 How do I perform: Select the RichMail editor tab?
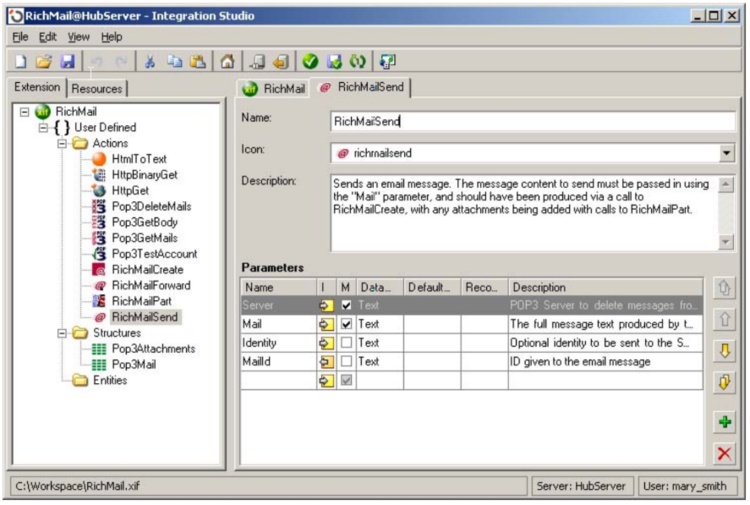pos(274,88)
